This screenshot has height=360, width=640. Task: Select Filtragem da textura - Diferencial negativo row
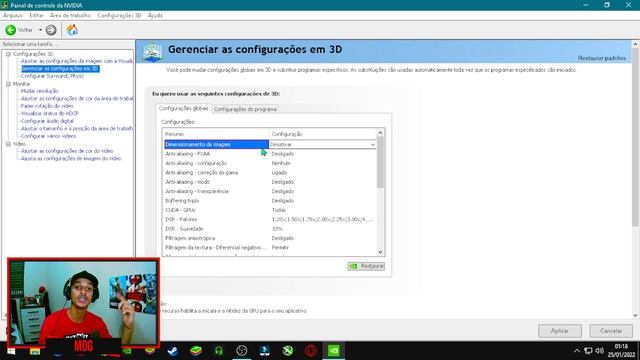[270, 248]
